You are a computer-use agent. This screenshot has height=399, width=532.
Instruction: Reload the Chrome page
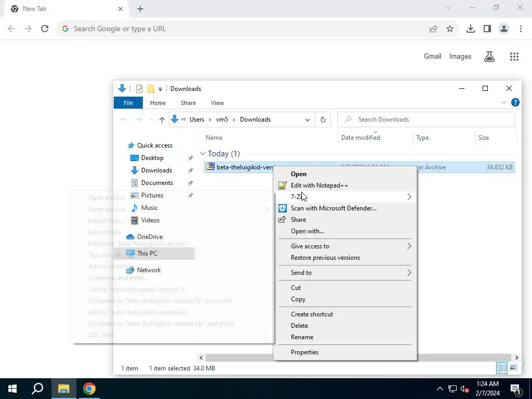tap(45, 29)
